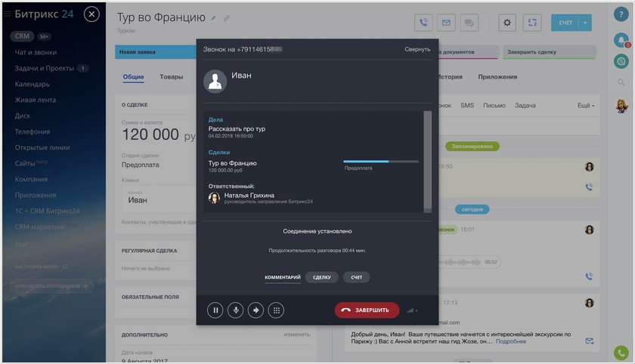Click call icon in planned activity
Viewport: 635px width, 364px height.
click(589, 187)
